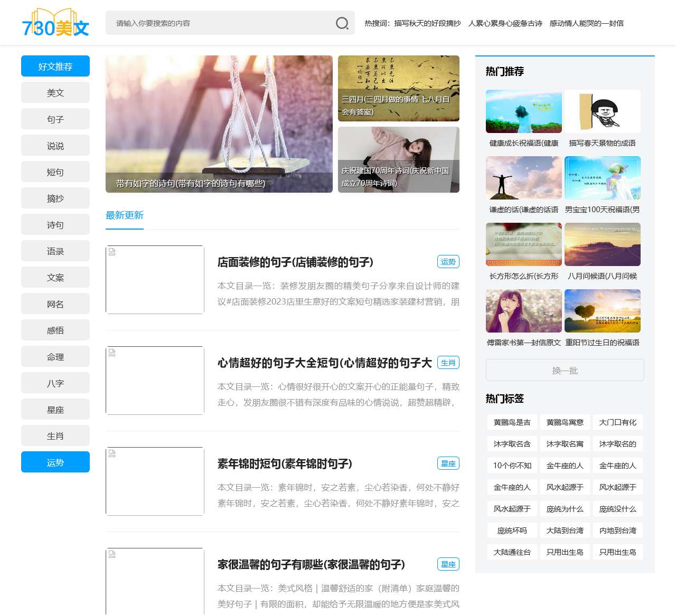This screenshot has height=616, width=676.
Task: Open the 诗句 category
Action: click(x=55, y=224)
